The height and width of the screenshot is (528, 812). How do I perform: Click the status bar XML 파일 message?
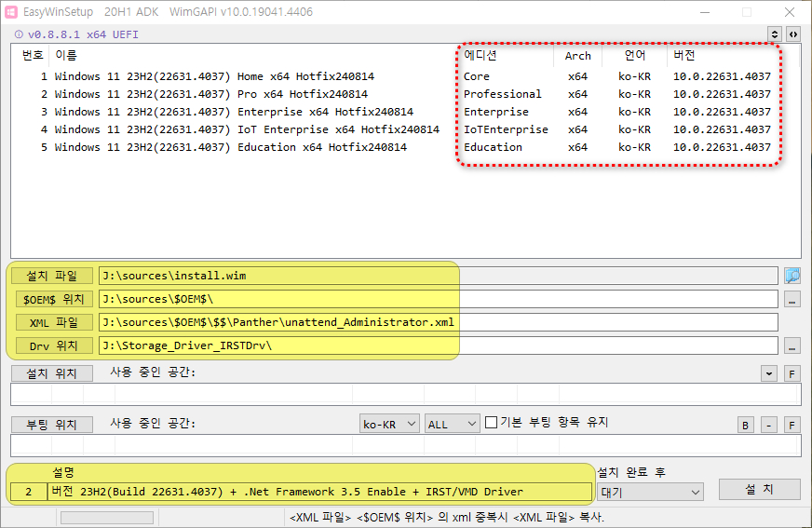pyautogui.click(x=446, y=518)
